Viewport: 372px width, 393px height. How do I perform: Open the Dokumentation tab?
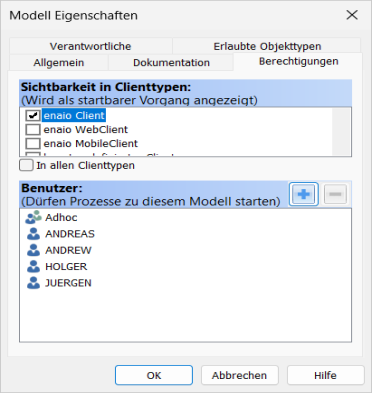tap(171, 62)
